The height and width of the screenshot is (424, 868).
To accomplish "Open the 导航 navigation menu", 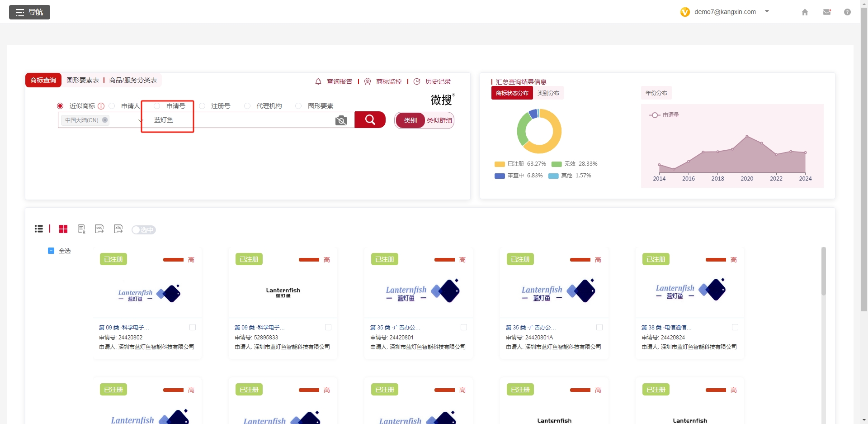I will [x=29, y=12].
